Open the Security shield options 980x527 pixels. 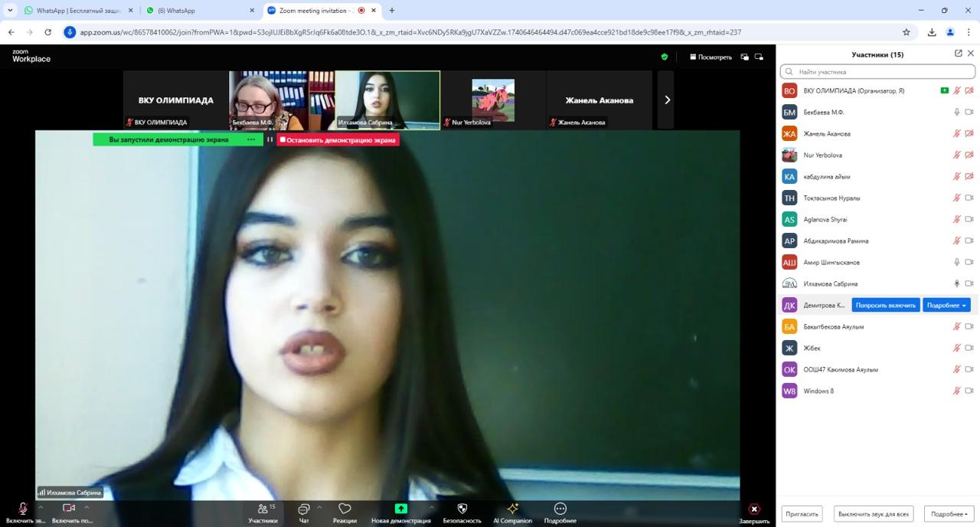point(462,509)
